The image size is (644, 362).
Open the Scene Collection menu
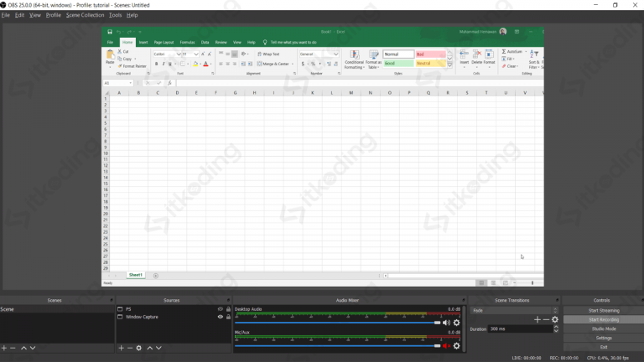[x=86, y=15]
